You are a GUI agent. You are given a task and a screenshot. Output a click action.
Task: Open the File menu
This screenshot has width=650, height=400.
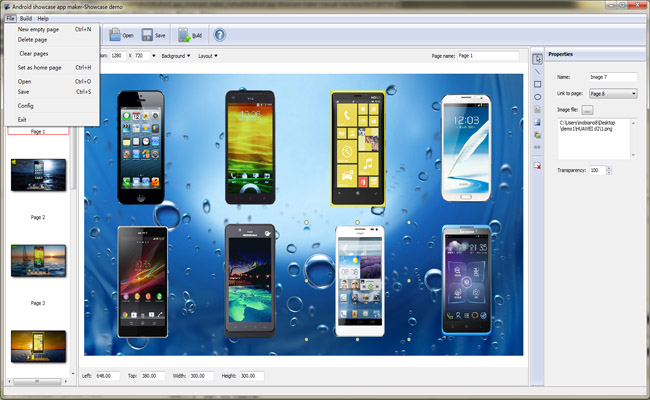[x=10, y=19]
